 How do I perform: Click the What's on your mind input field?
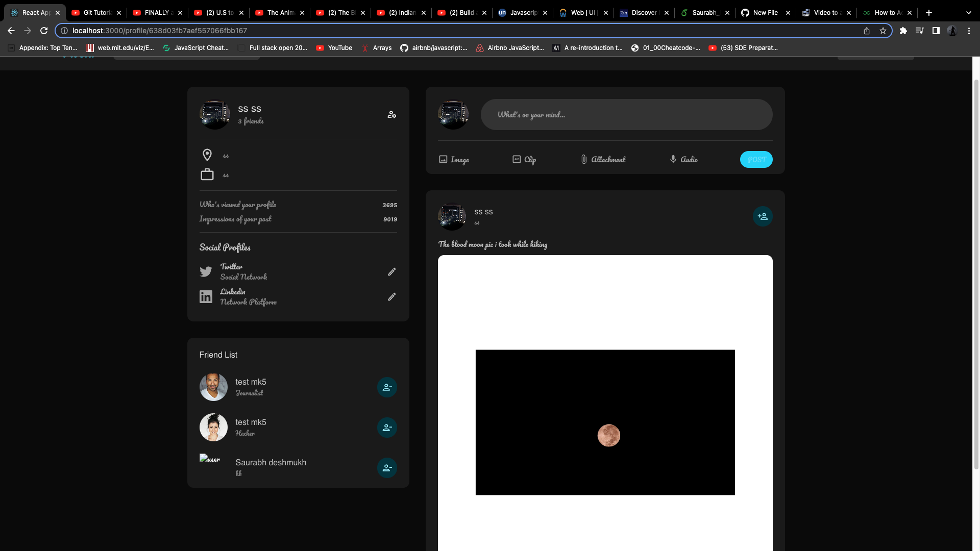coord(627,114)
